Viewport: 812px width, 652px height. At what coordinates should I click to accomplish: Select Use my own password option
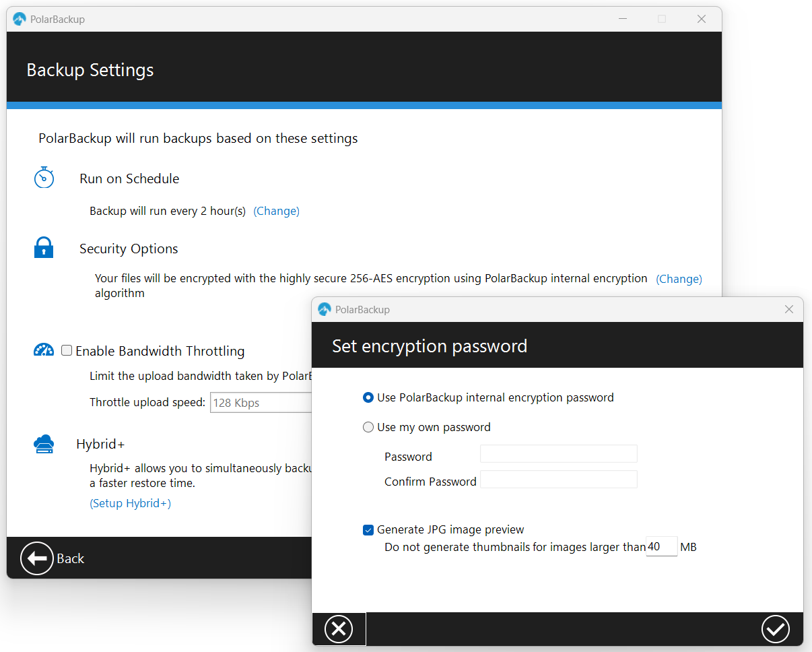pos(368,427)
